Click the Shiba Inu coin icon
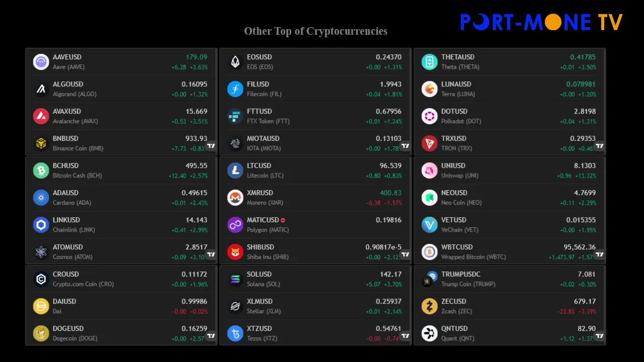This screenshot has height=362, width=644. click(235, 252)
